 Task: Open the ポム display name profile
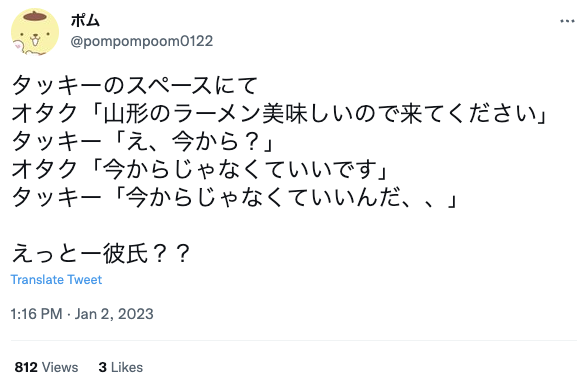pos(85,20)
